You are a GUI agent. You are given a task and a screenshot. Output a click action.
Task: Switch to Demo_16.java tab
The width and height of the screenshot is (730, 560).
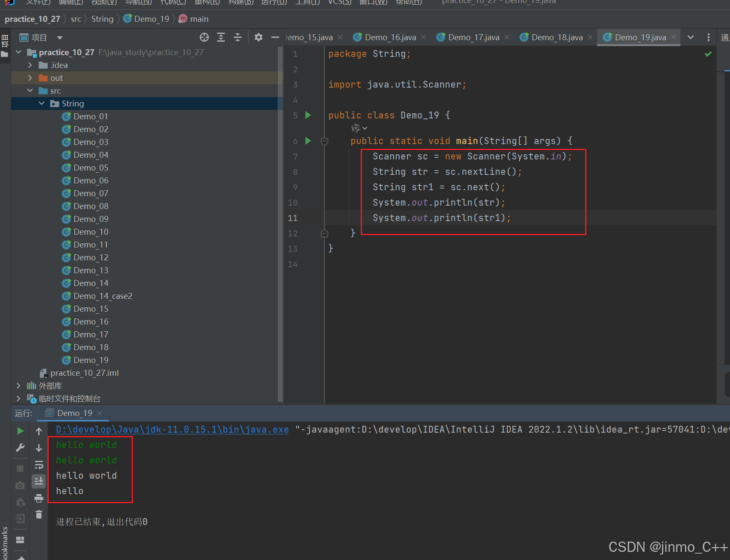point(390,37)
